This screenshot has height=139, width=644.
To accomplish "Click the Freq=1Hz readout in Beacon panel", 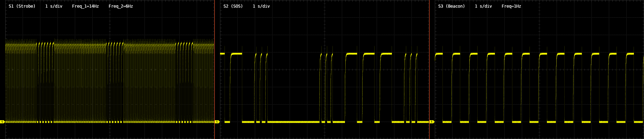I will (x=511, y=6).
